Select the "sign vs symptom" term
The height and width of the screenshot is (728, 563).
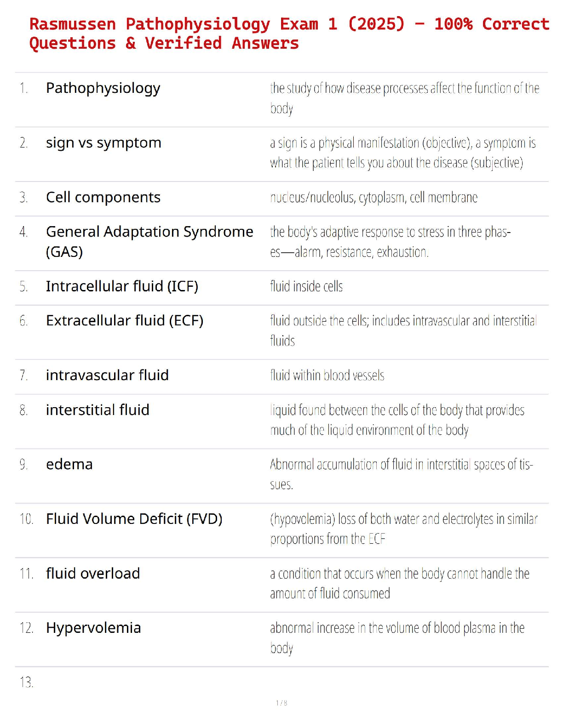click(103, 143)
